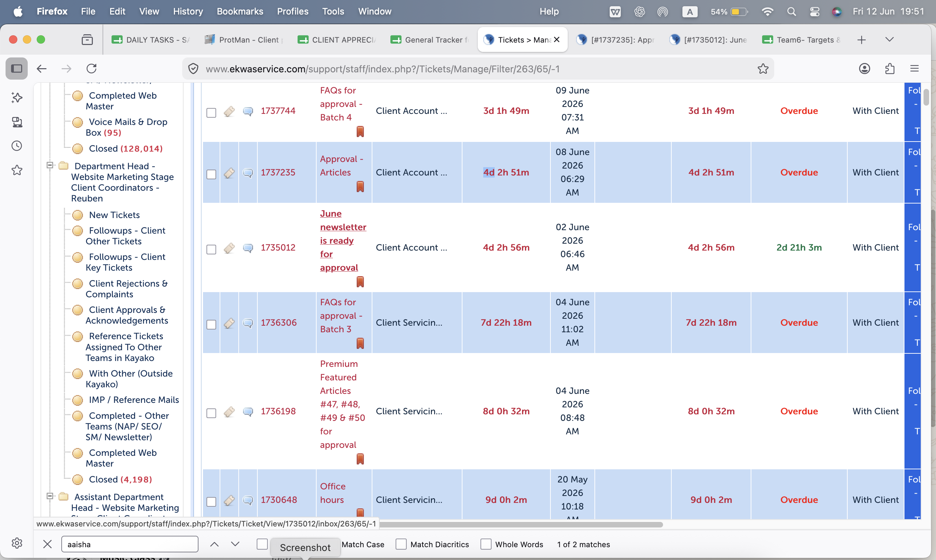Collapse Department Head - Website Marketing folder
The height and width of the screenshot is (560, 936).
pyautogui.click(x=50, y=165)
